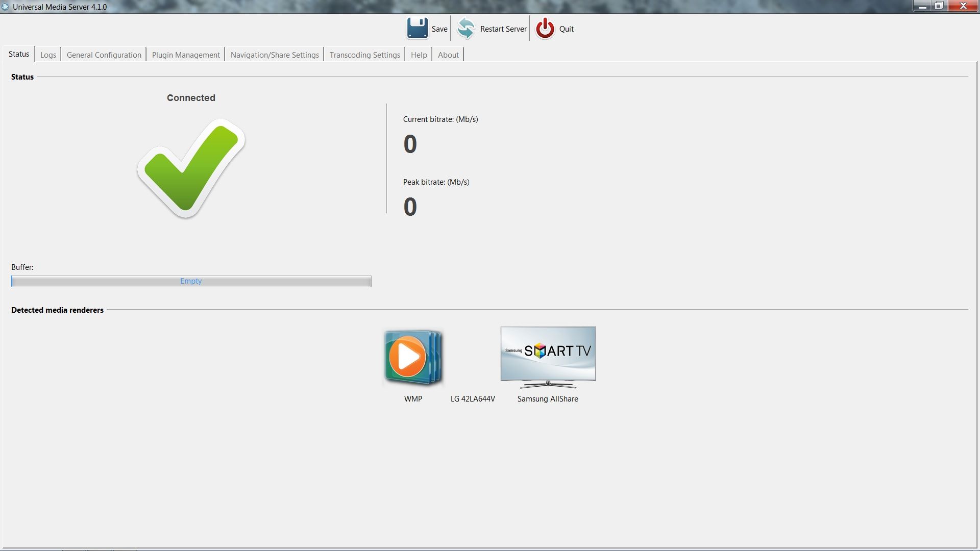Open the Status tab
Viewport: 980px width, 551px height.
(19, 54)
